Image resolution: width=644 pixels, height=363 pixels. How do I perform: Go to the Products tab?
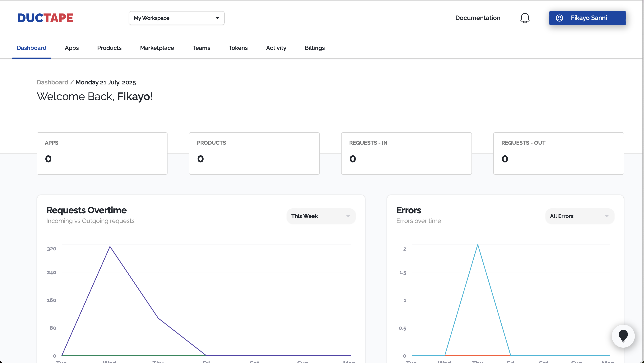point(109,48)
